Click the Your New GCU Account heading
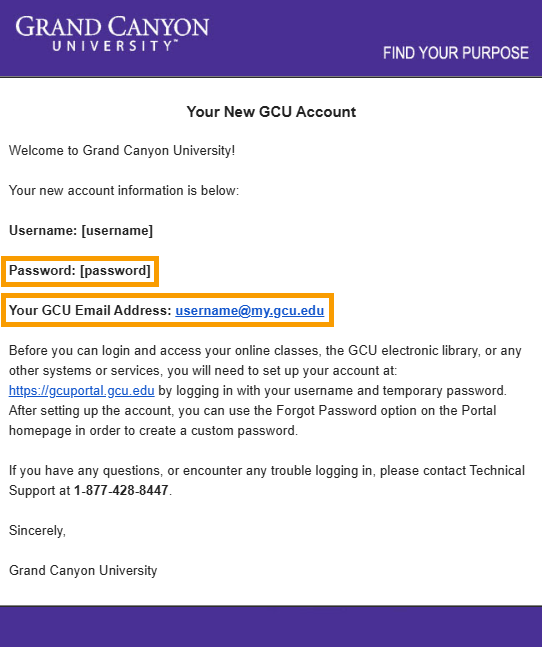This screenshot has width=542, height=647. point(271,112)
